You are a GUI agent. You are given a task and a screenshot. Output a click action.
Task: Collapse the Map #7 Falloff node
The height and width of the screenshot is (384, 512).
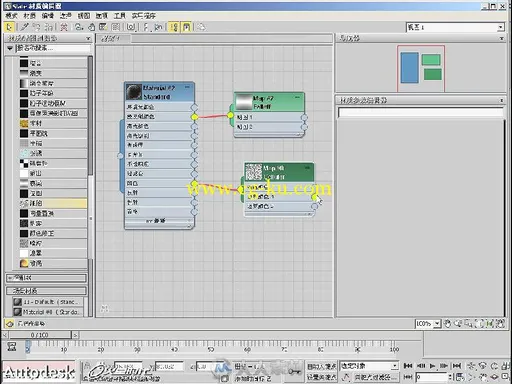[297, 97]
